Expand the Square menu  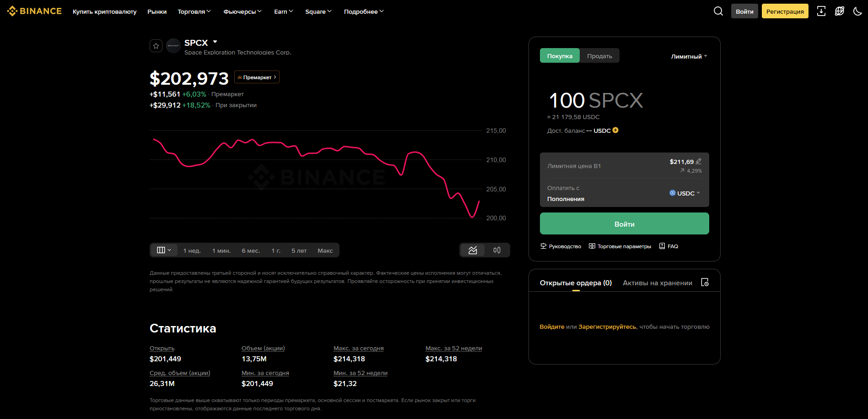(318, 11)
